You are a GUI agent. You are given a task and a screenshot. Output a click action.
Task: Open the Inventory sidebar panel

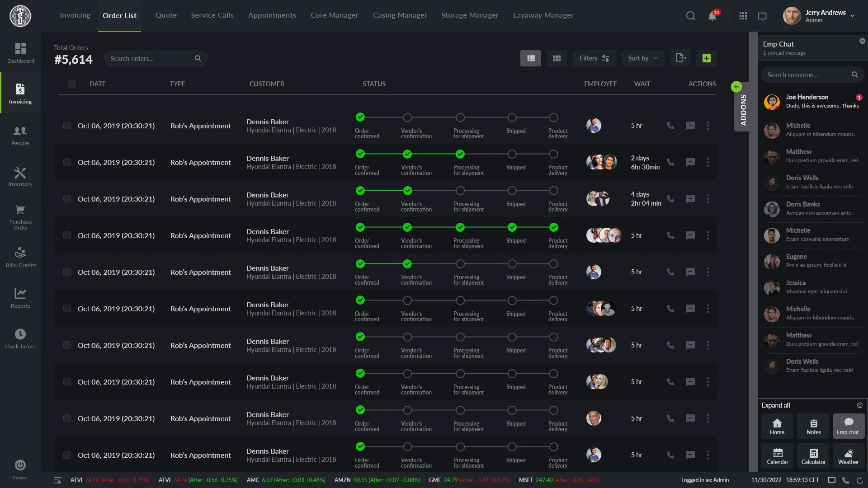pyautogui.click(x=20, y=177)
